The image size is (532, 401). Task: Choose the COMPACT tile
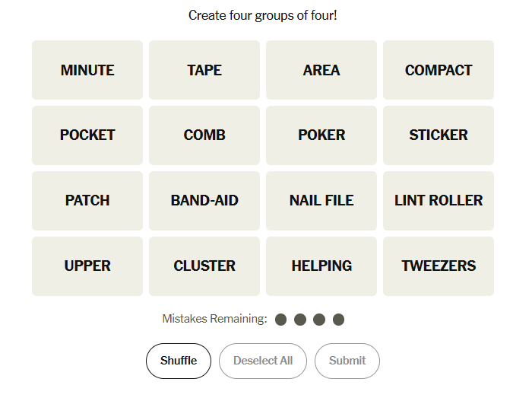coord(439,70)
